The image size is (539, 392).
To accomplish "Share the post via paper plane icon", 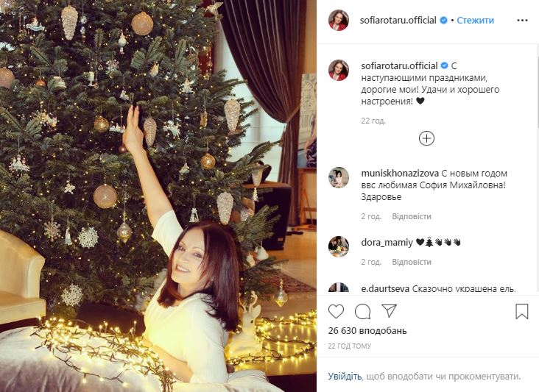I will tap(389, 311).
